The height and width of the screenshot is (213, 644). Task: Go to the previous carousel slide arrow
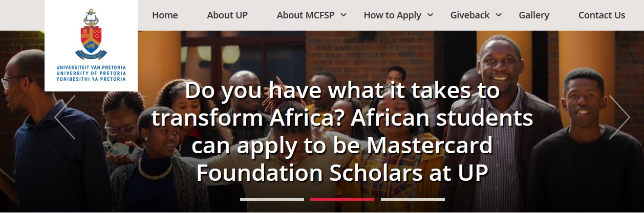coord(66,117)
